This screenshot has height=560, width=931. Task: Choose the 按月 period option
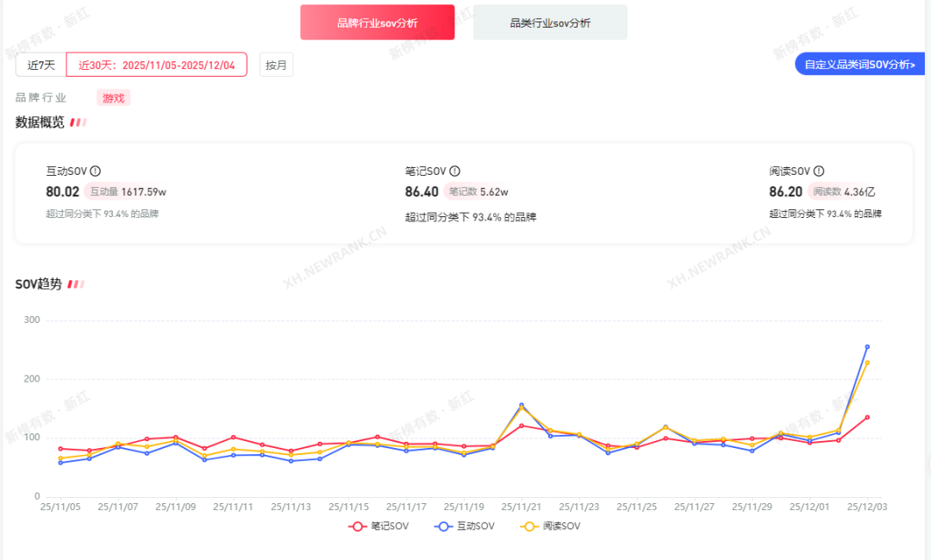coord(276,65)
